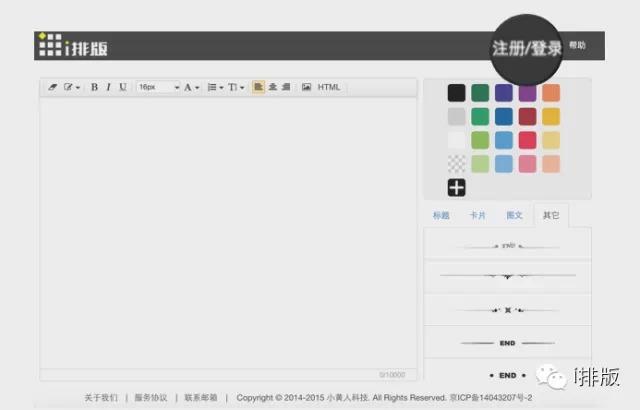Open the 关于我们 footer link
This screenshot has height=410, width=640.
[x=101, y=397]
